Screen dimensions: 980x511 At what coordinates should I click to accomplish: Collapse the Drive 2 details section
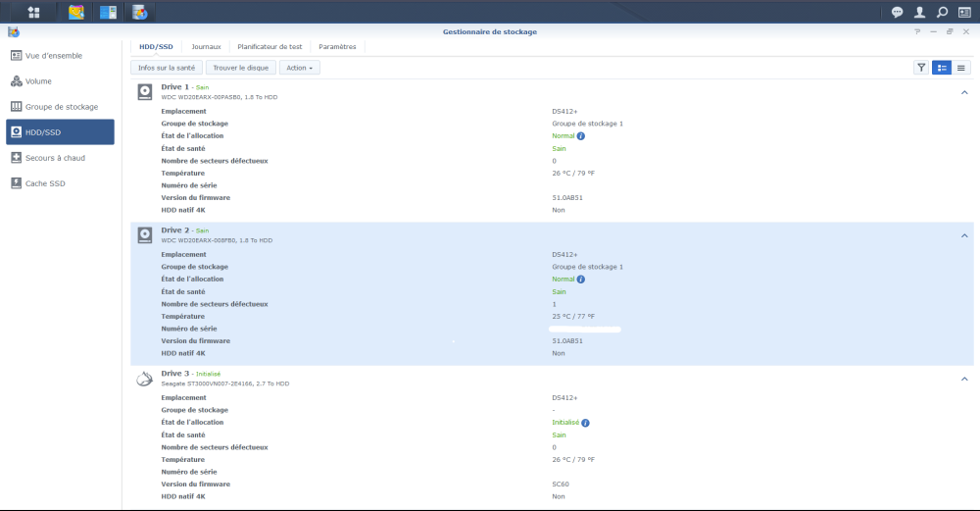[x=964, y=235]
